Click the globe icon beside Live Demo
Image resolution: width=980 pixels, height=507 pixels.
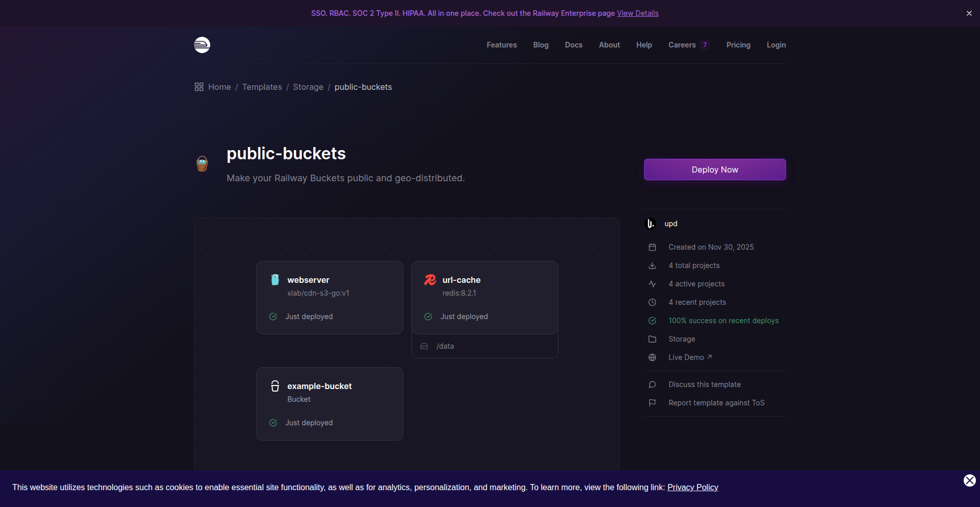coord(652,357)
